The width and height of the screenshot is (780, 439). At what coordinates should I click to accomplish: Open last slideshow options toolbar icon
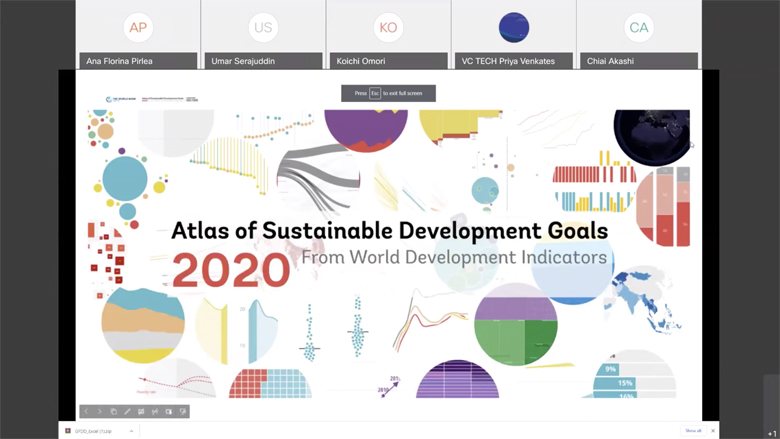183,412
